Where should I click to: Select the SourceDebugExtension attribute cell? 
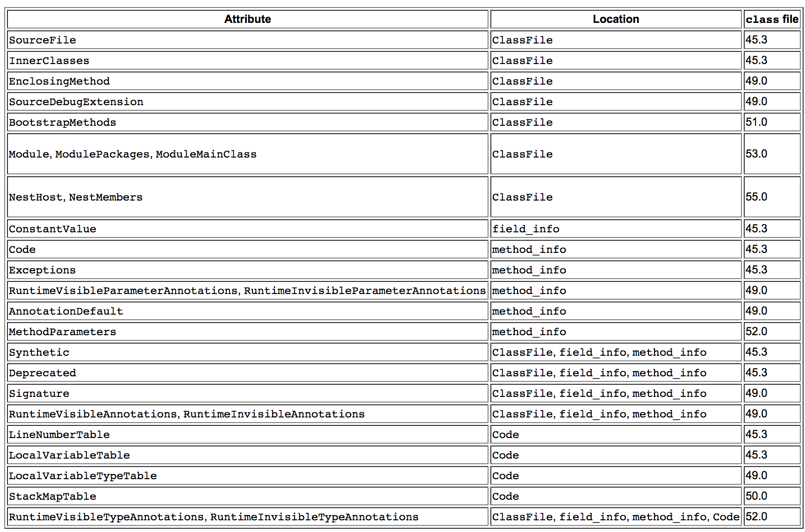click(248, 101)
